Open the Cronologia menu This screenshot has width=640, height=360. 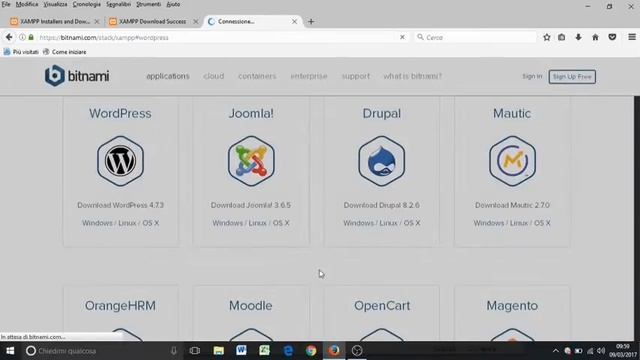[x=87, y=4]
